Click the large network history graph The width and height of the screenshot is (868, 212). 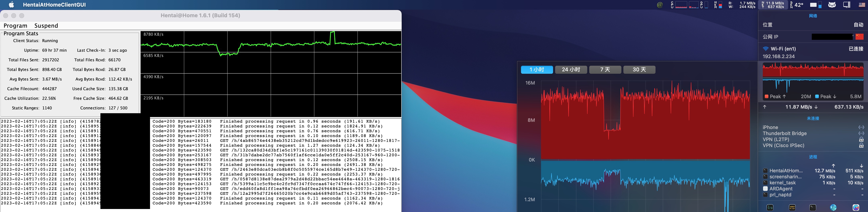pos(645,146)
